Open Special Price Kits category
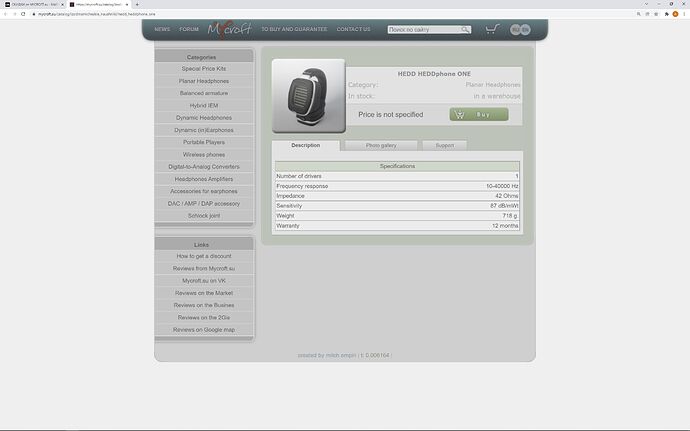Screen dimensions: 690x431 point(204,69)
